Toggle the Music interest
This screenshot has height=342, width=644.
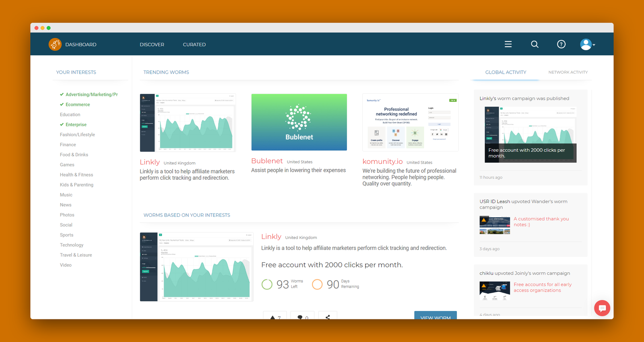click(66, 195)
